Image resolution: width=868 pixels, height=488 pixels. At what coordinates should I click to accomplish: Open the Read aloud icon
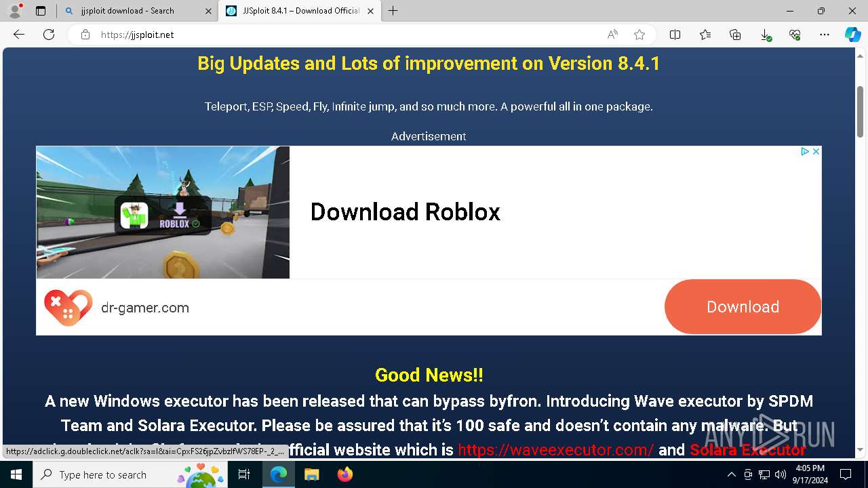[612, 35]
